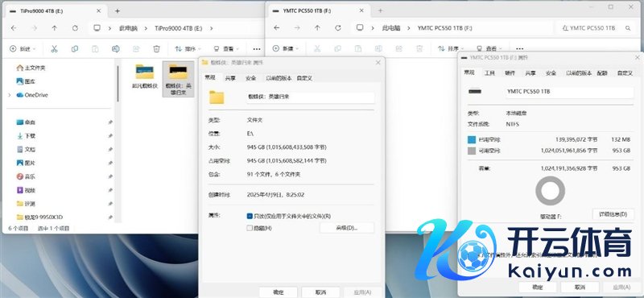Click the blue used-space color square

pos(472,140)
